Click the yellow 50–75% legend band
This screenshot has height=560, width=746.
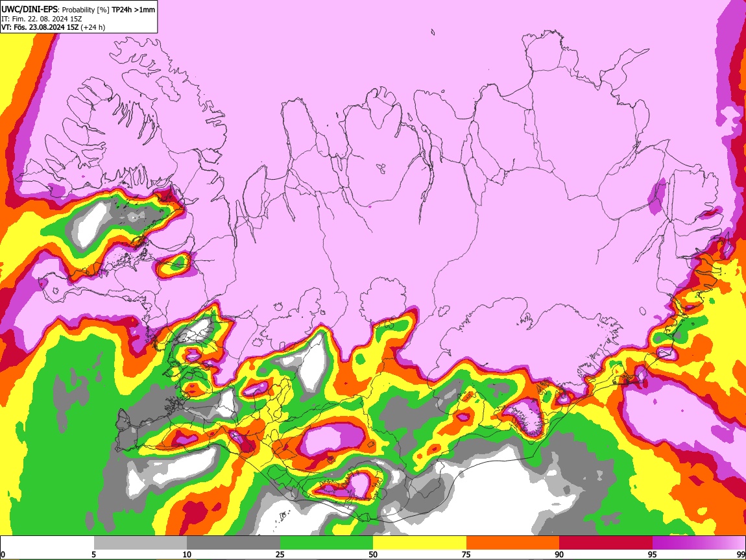coord(420,543)
